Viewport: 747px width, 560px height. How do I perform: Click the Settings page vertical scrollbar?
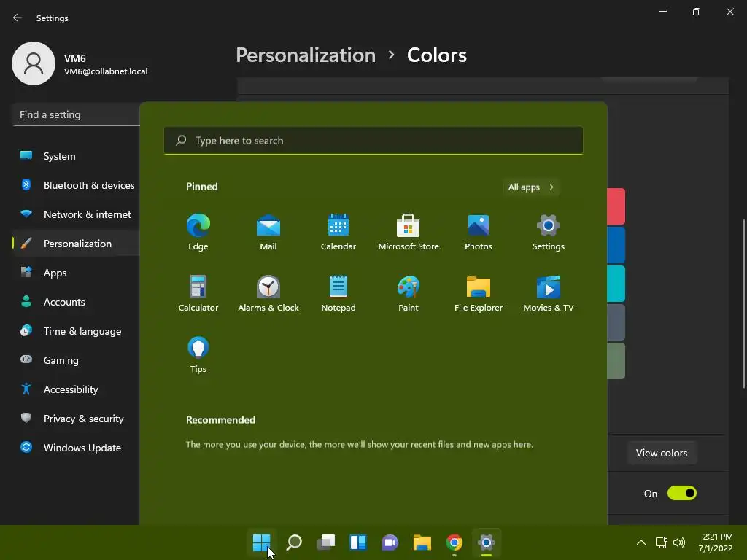click(743, 303)
